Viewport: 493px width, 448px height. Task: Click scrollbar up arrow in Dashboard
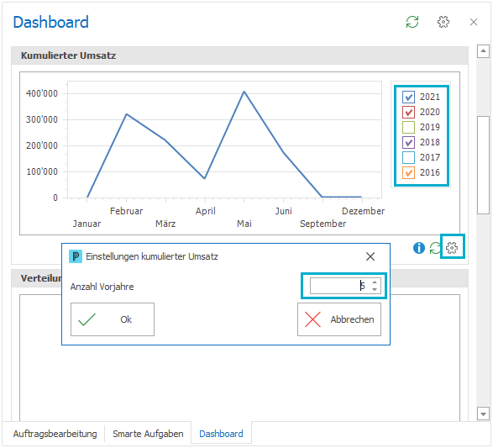pyautogui.click(x=483, y=50)
